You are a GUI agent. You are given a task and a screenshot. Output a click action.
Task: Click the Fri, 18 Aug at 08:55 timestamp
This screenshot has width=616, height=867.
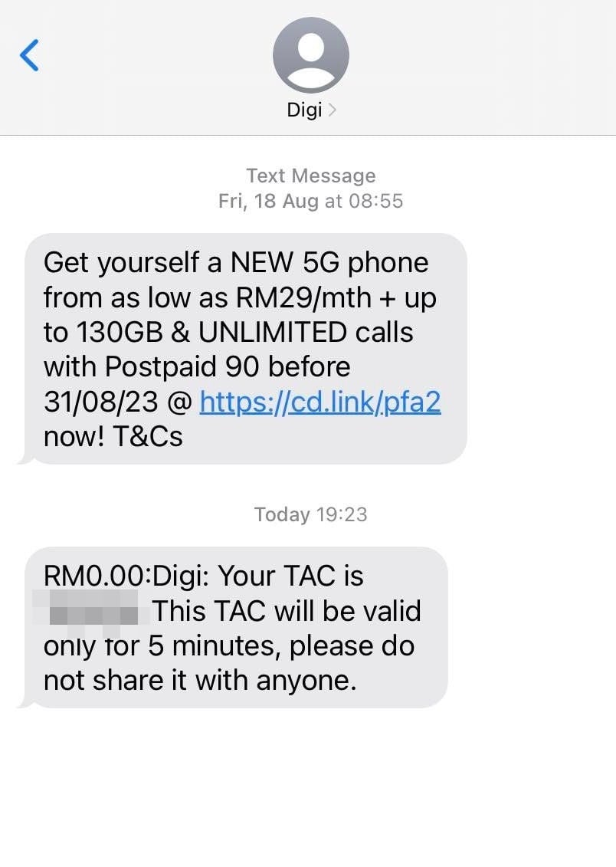[311, 202]
